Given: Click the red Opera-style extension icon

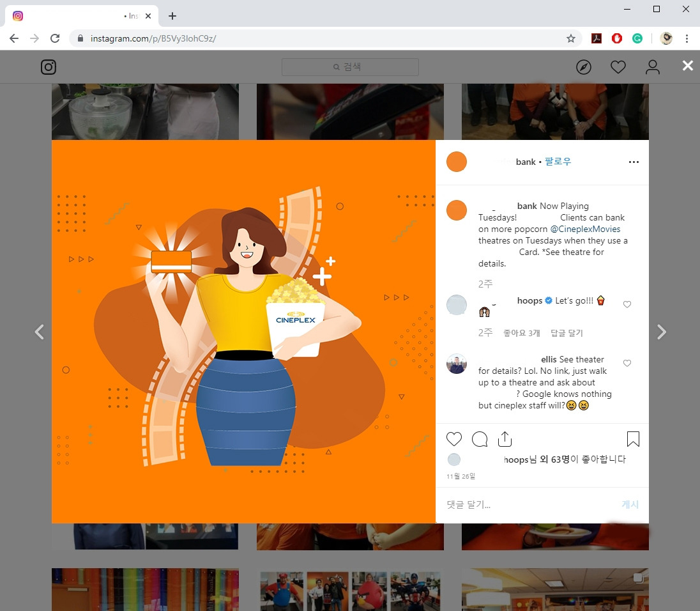Looking at the screenshot, I should [x=617, y=38].
